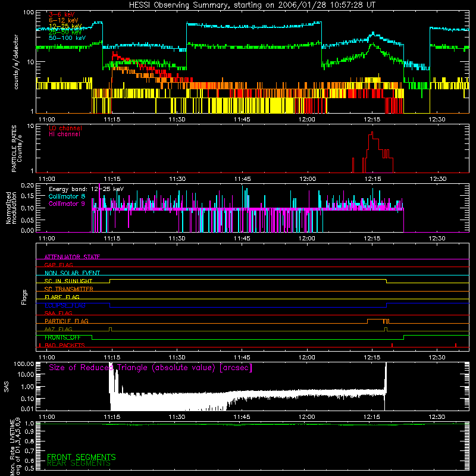Click the 'ECLIPSE_FLAG' flag label
476x476 pixels.
tap(65, 305)
